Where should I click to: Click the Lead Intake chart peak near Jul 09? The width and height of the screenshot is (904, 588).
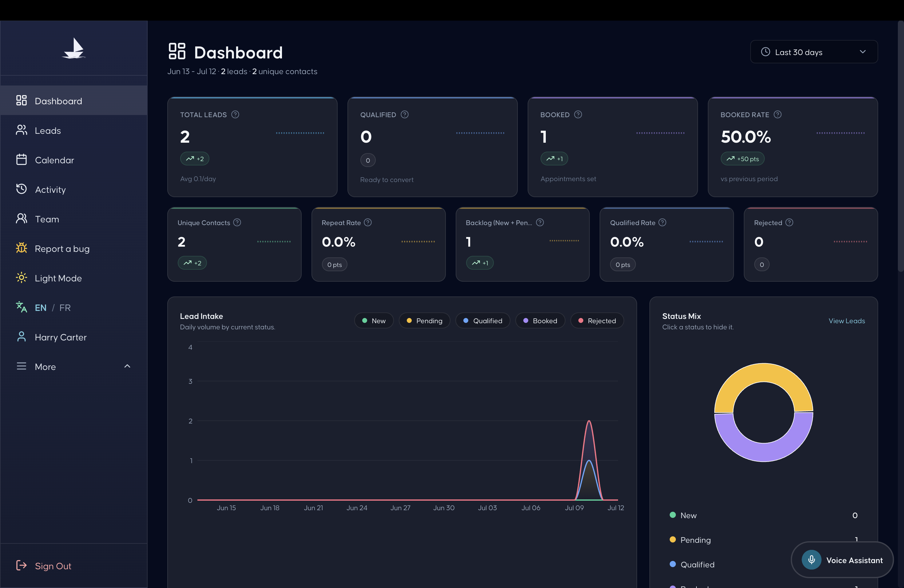589,421
